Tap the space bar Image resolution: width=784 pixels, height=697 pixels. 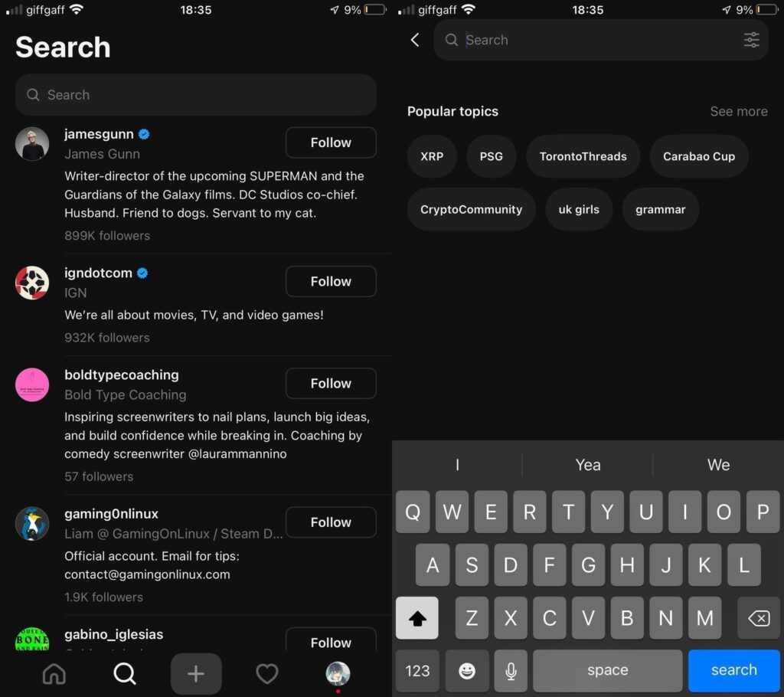607,670
